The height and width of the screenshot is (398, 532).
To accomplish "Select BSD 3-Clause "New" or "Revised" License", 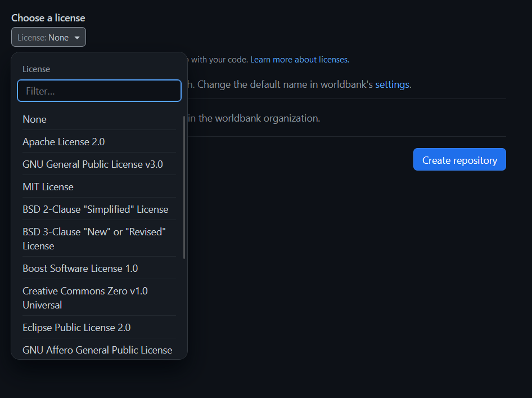I will (x=94, y=238).
